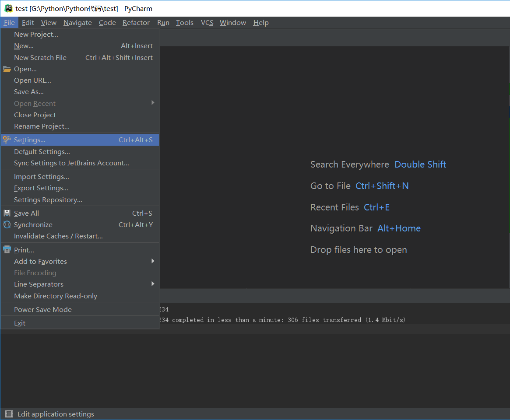Select Rename Project... entry
This screenshot has width=510, height=420.
[x=80, y=126]
